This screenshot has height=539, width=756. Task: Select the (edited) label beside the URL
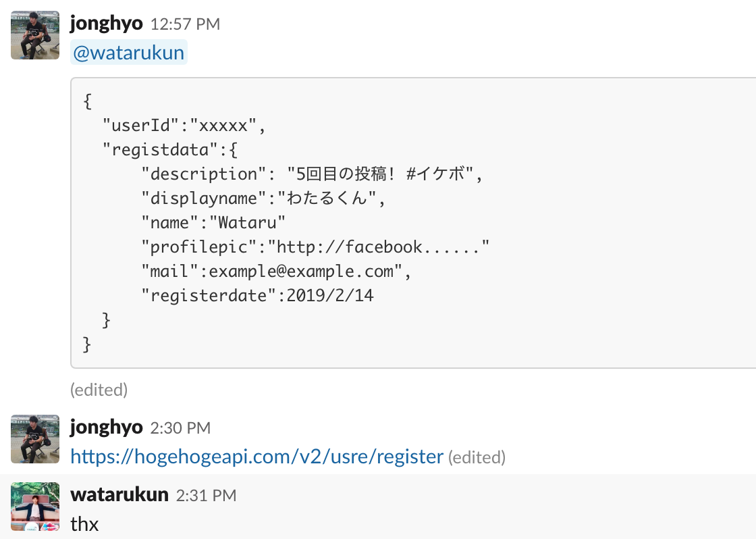point(477,457)
